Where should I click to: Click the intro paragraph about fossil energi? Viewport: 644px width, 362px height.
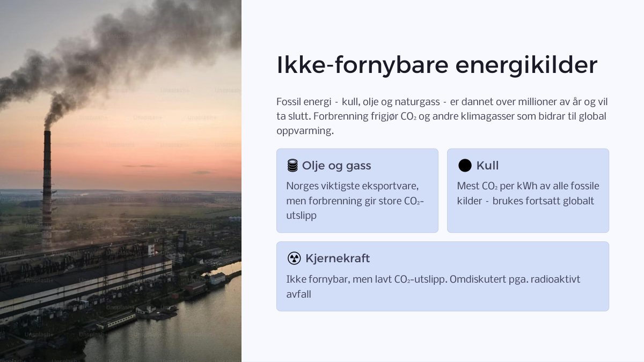coord(442,116)
